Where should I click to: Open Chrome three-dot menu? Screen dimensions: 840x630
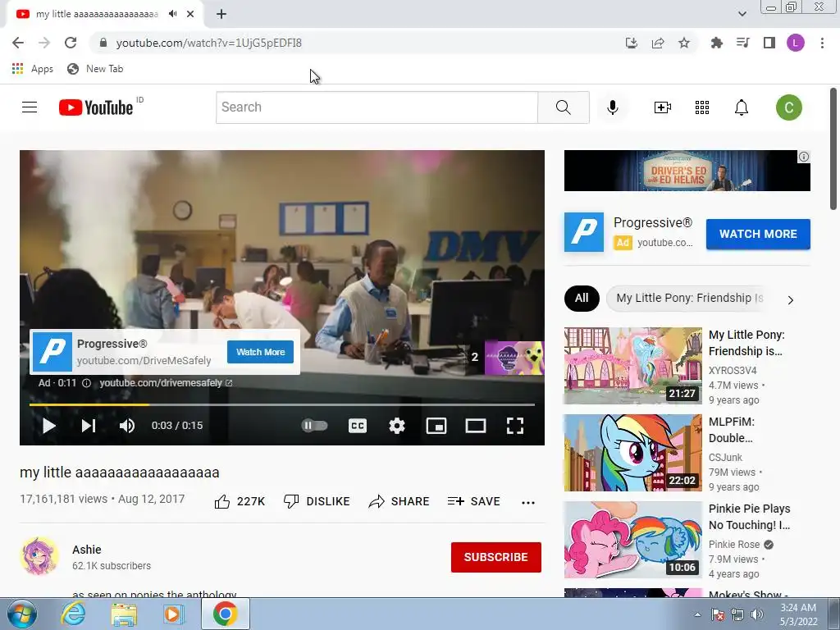tap(822, 43)
